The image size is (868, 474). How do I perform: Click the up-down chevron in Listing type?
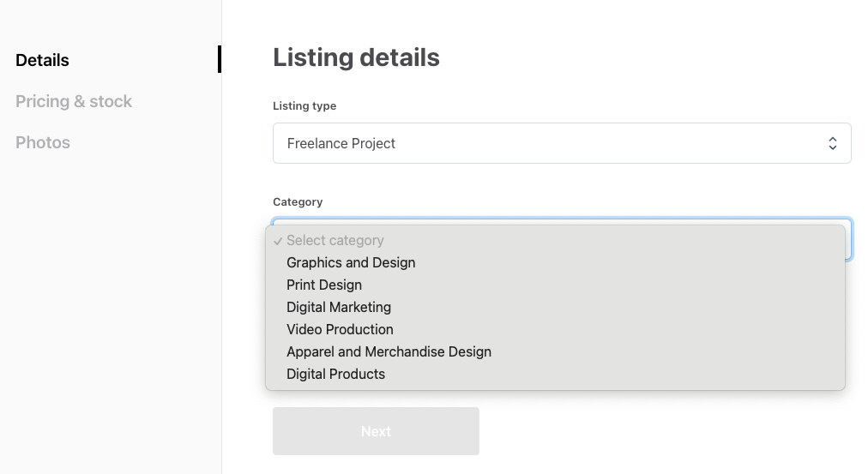[832, 144]
